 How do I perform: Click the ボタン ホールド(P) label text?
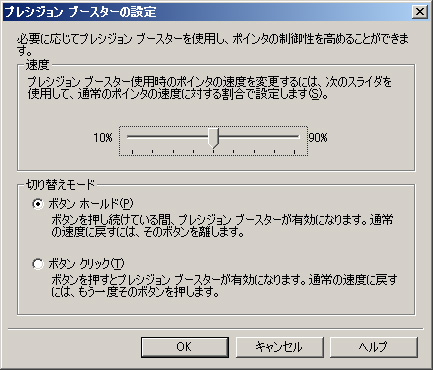pyautogui.click(x=91, y=204)
